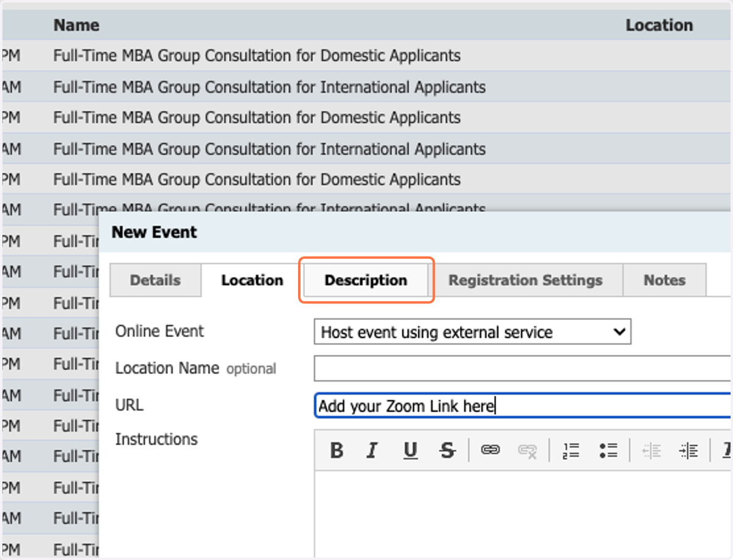Click inside the Instructions text area

click(523, 513)
